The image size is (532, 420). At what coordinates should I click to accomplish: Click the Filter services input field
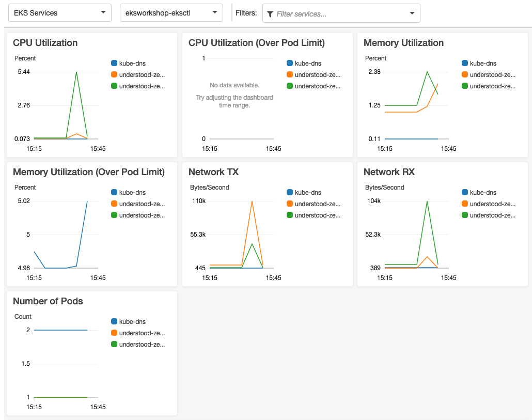(341, 14)
